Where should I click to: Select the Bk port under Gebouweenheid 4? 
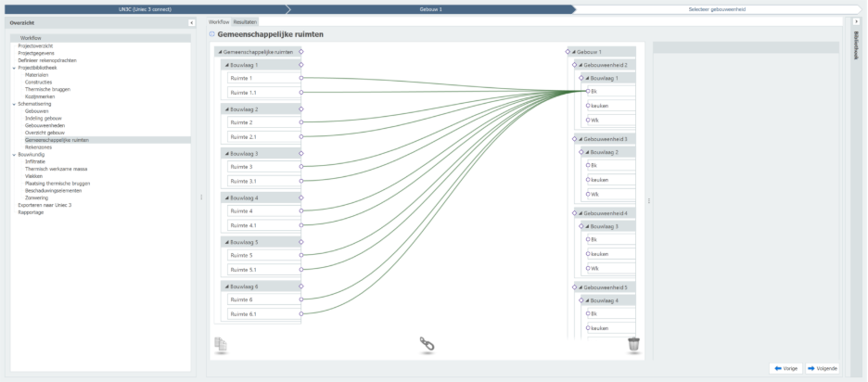588,239
